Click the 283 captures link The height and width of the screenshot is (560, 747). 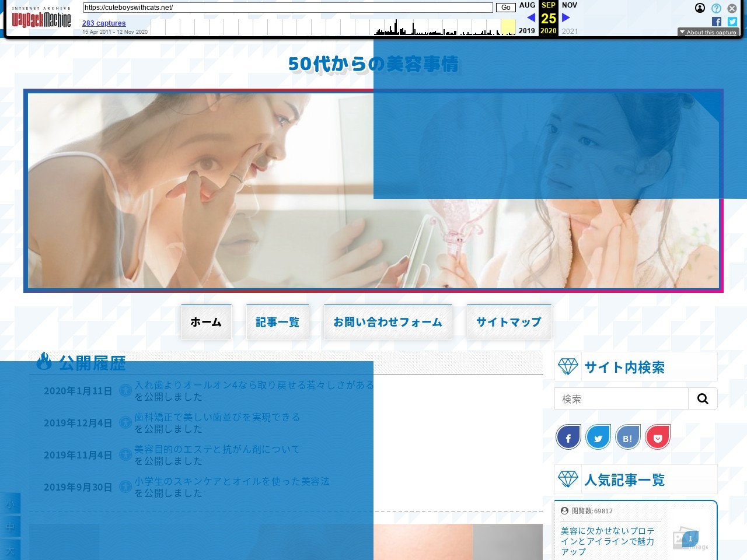(104, 23)
